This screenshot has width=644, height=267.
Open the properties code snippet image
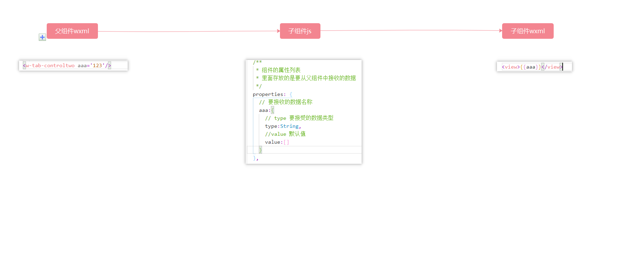tap(304, 112)
